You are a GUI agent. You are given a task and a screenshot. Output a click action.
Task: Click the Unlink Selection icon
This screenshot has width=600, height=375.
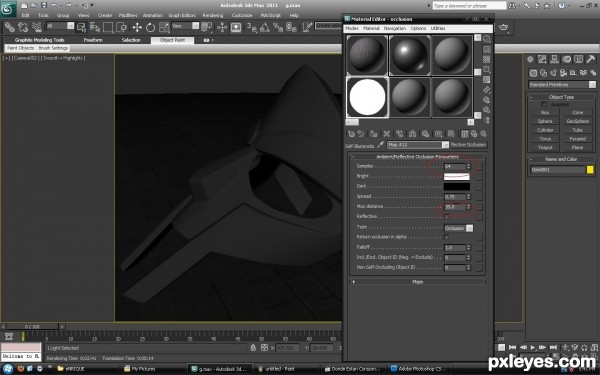23,27
